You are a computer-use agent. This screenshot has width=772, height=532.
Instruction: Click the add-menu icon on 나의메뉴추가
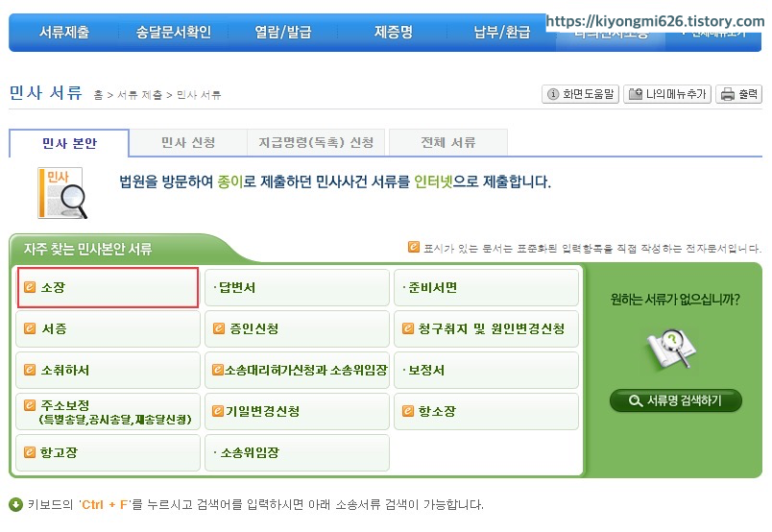coord(636,93)
